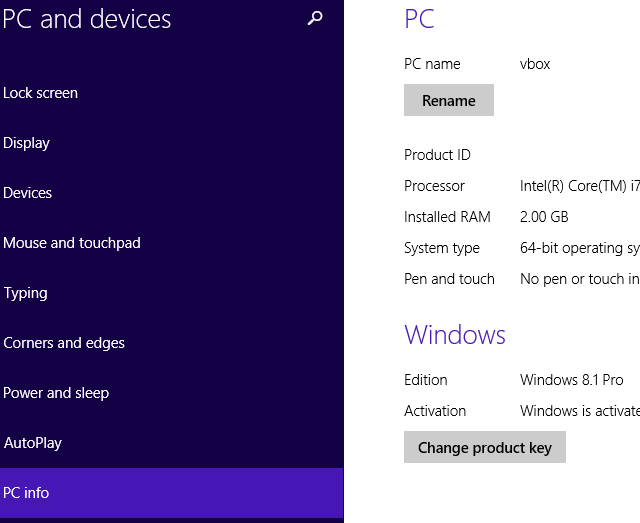Screen dimensions: 640x523
Task: Click the System type label
Action: 442,249
